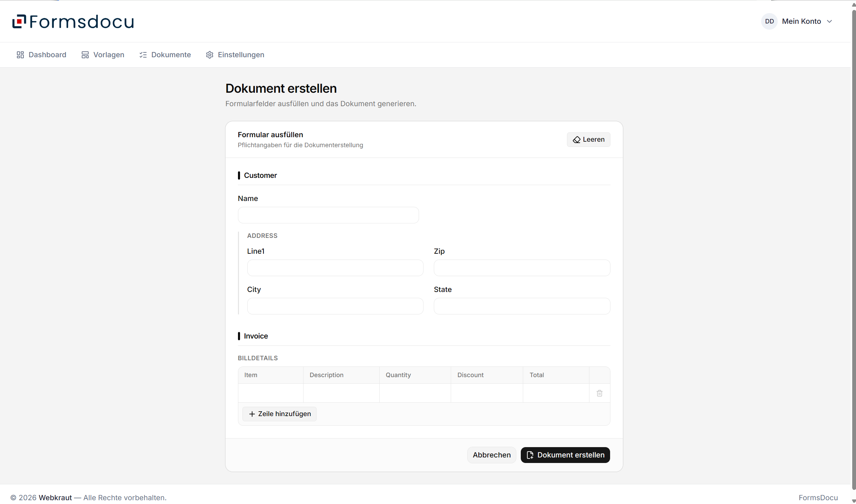Clear the form with the Leeren button
This screenshot has width=856, height=504.
588,140
